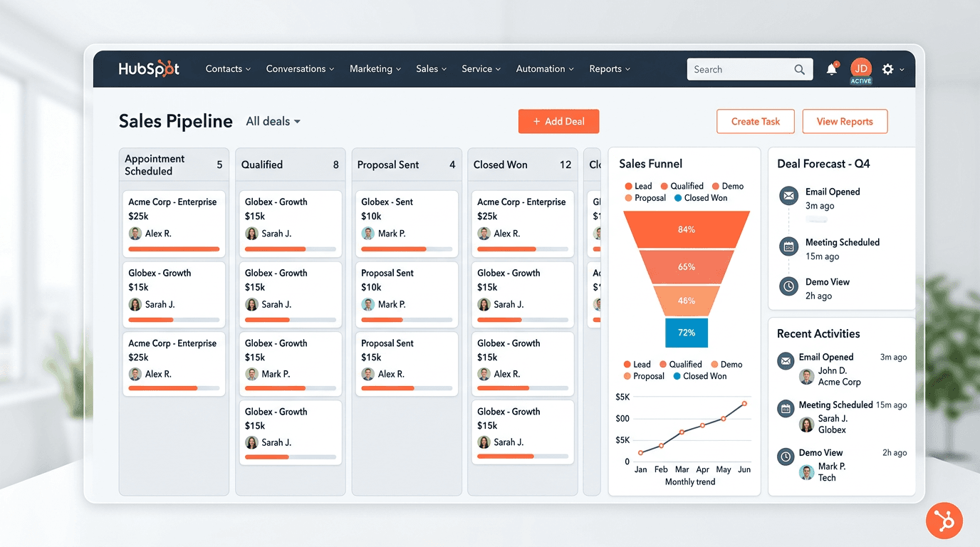Click progress bar on Closed Won Acme Corp card
The width and height of the screenshot is (980, 547).
point(523,249)
